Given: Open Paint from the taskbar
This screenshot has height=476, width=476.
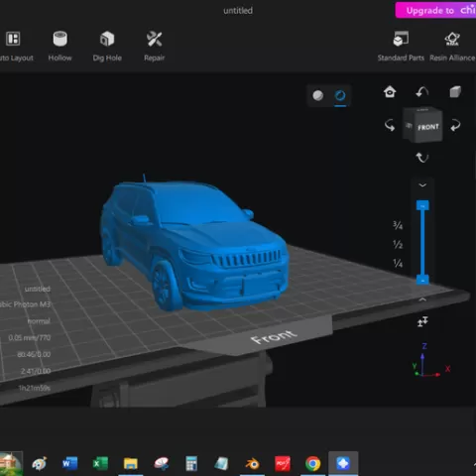Looking at the screenshot, I should pos(40,463).
